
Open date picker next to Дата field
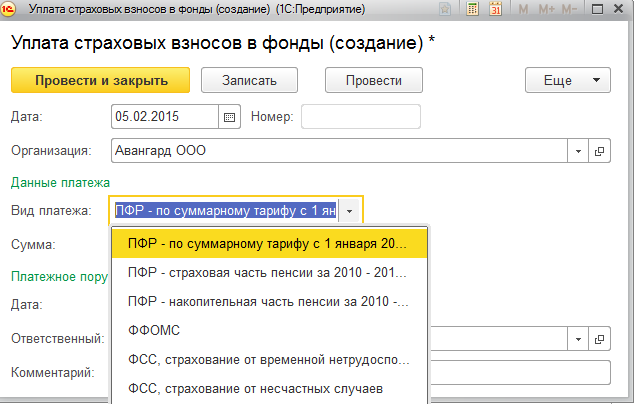pos(229,117)
